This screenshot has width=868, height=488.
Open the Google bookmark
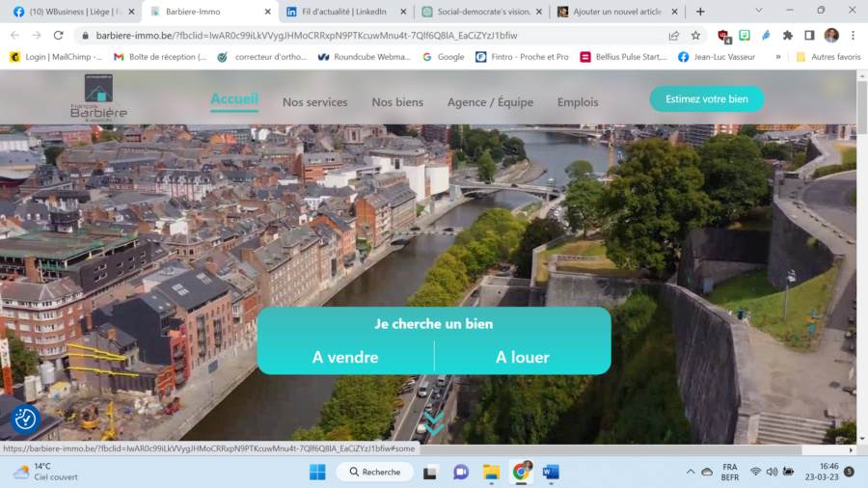click(x=444, y=57)
